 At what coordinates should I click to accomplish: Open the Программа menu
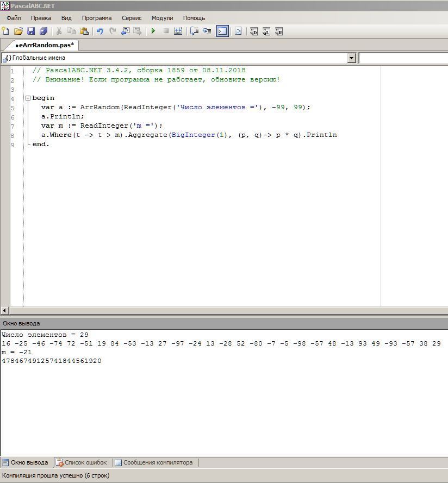(97, 18)
